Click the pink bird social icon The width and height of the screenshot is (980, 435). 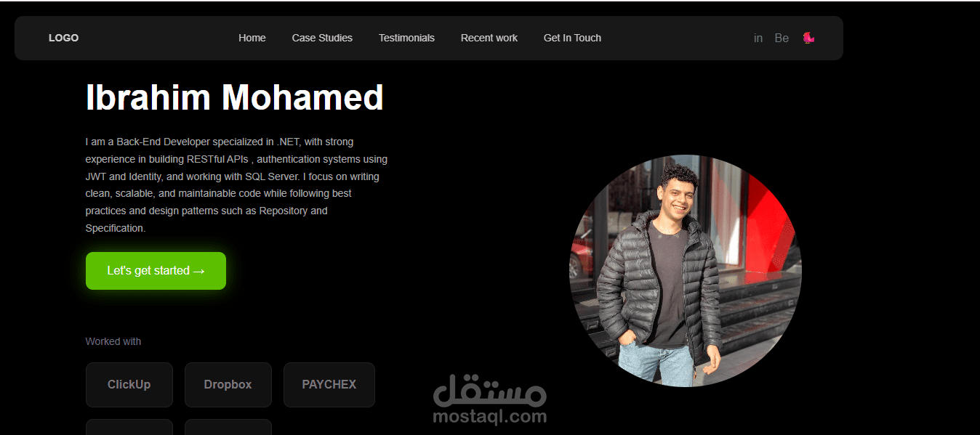point(808,38)
